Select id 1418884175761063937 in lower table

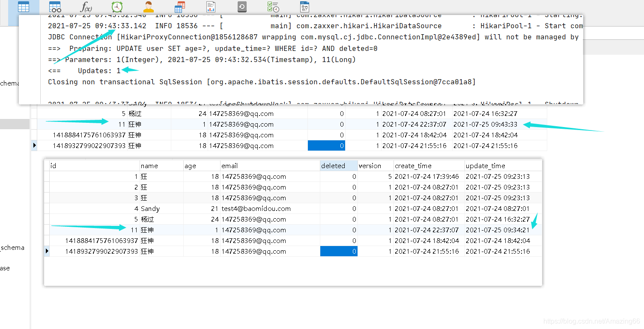[95, 241]
